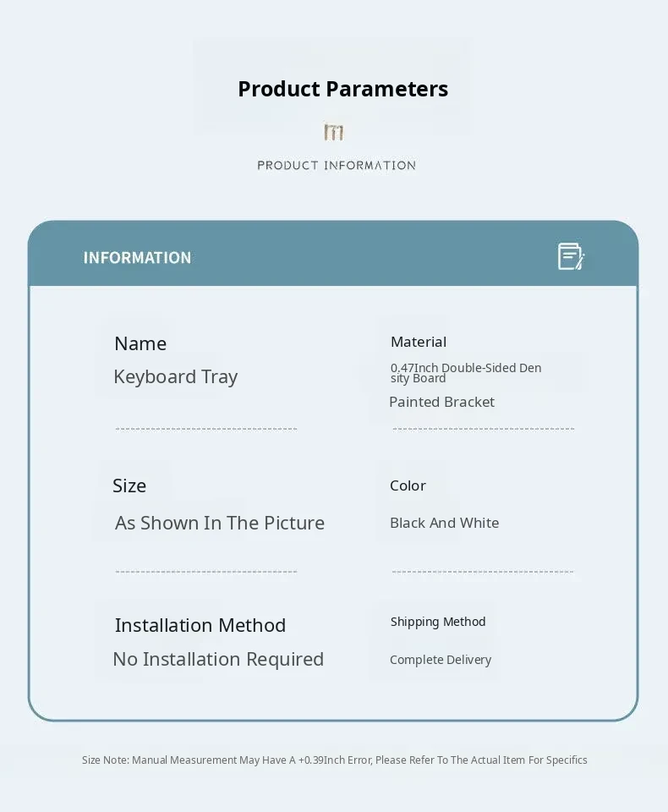
Task: Click the small decorative emblem under the title
Action: (334, 132)
